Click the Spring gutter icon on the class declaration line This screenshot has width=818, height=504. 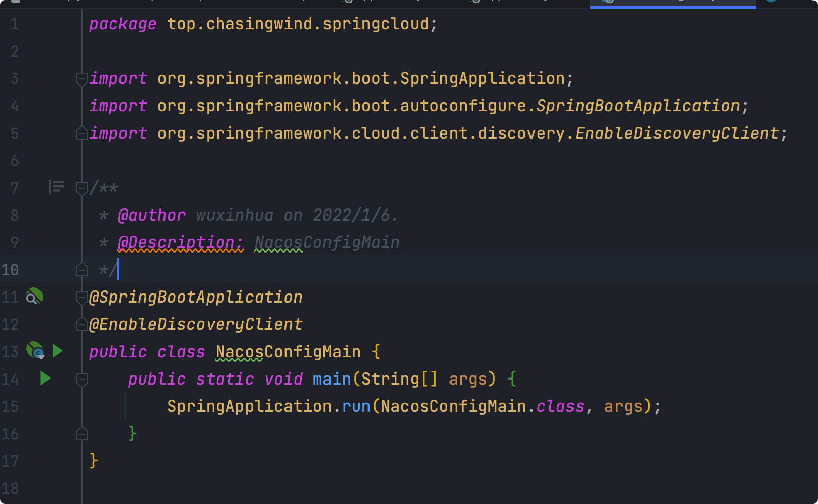coord(35,350)
